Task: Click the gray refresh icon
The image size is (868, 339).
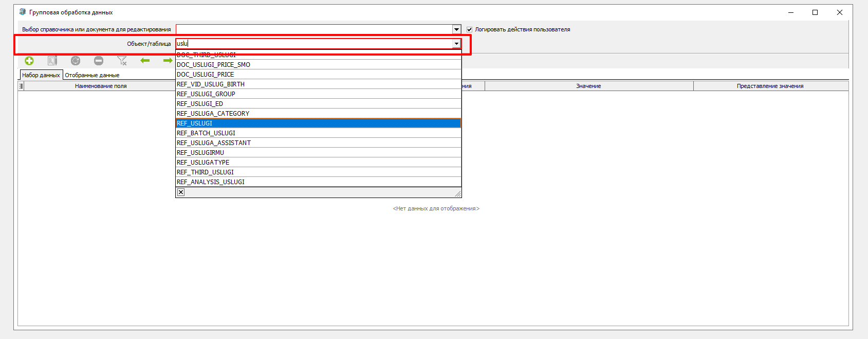Action: click(x=76, y=61)
